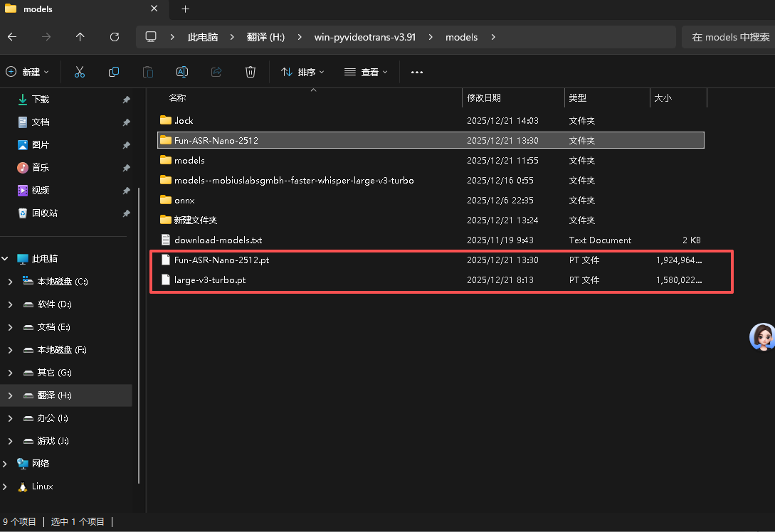Image resolution: width=775 pixels, height=532 pixels.
Task: Open a new tab with plus button
Action: click(185, 9)
